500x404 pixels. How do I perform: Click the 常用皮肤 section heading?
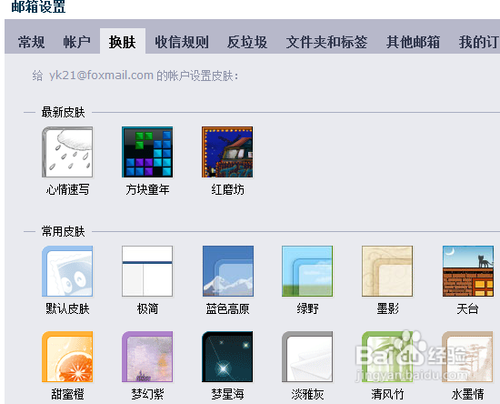63,231
